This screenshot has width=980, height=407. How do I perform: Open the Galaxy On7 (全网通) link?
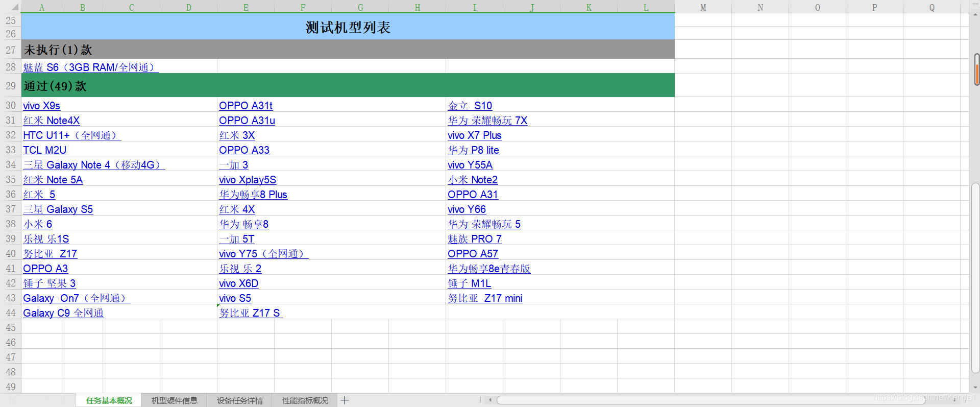coord(77,298)
